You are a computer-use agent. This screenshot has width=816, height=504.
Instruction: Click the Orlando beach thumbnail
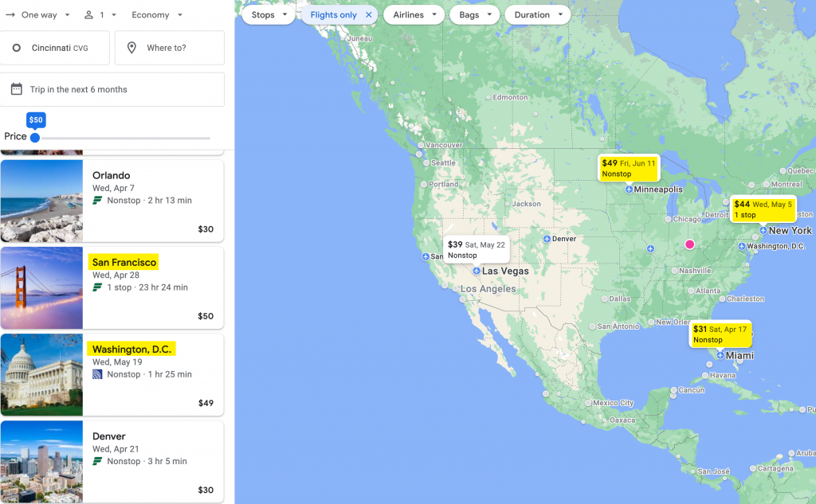pyautogui.click(x=41, y=201)
